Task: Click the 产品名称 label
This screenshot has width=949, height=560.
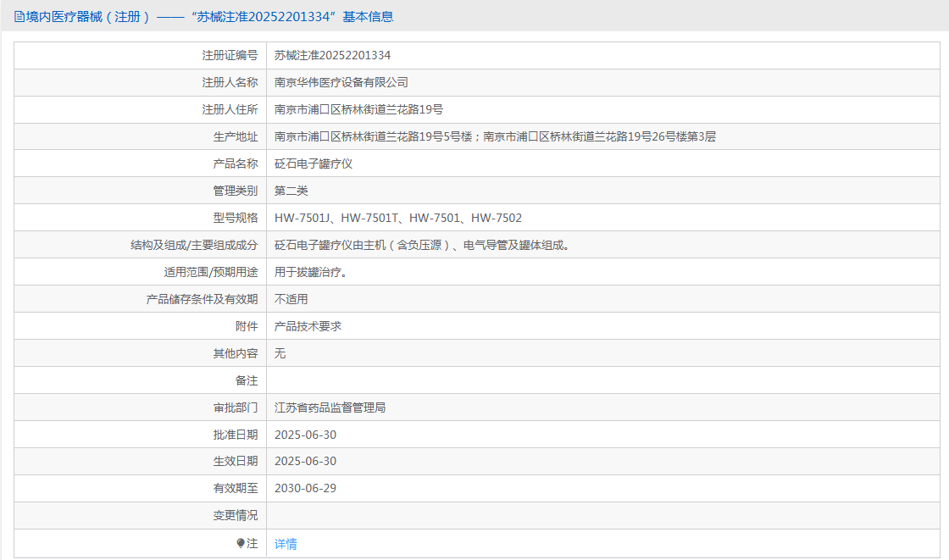Action: (236, 164)
